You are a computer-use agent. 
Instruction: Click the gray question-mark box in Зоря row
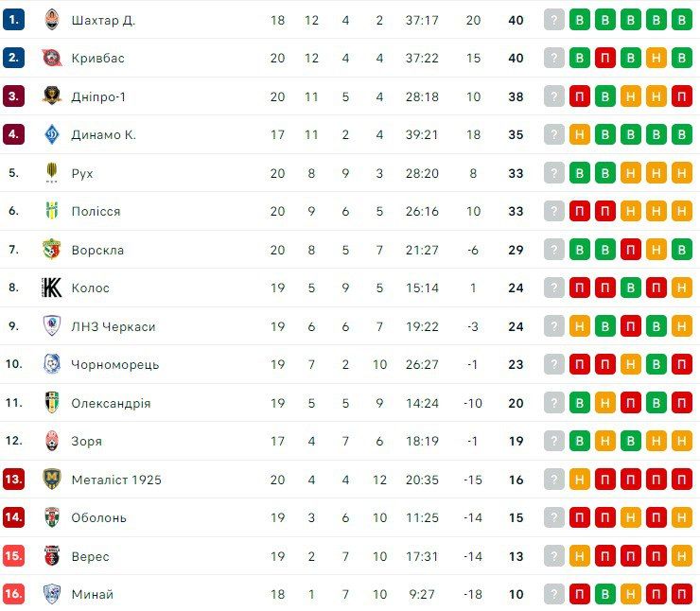(554, 441)
